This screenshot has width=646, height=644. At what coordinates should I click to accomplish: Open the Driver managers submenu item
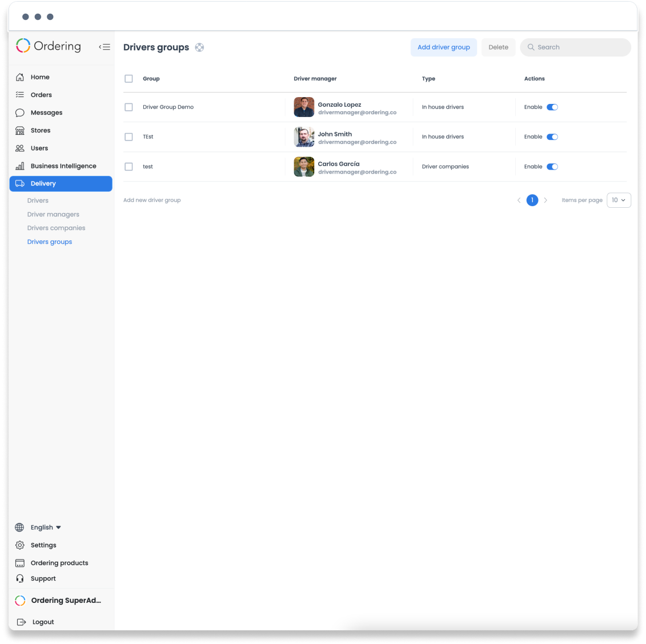coord(53,214)
